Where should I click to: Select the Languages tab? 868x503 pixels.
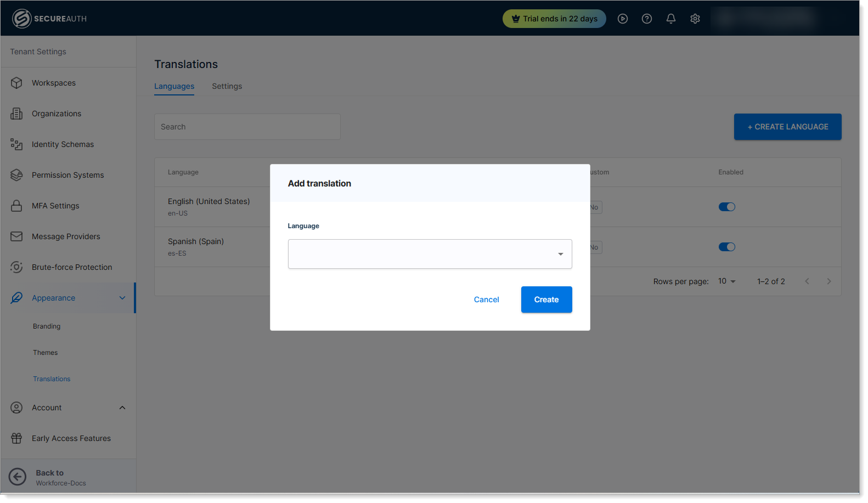[x=174, y=86]
